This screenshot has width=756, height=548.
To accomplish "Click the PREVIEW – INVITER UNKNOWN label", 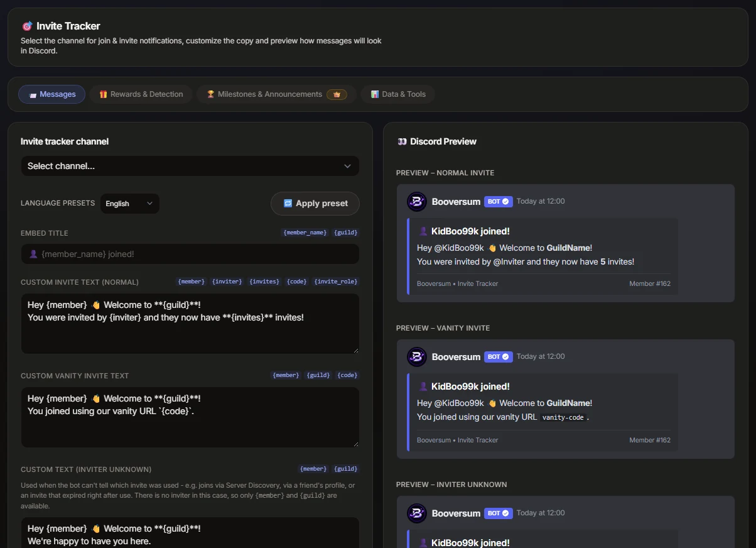I will [451, 485].
